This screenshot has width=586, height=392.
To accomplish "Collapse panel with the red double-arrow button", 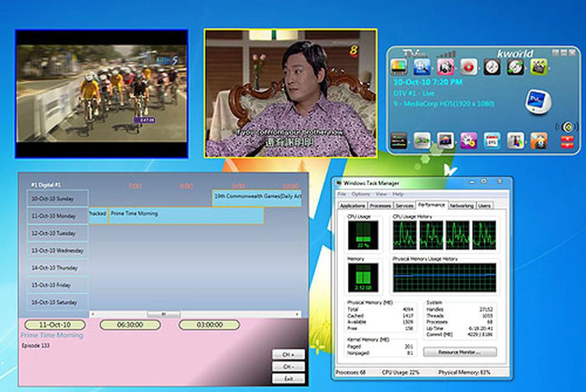I will point(567,142).
